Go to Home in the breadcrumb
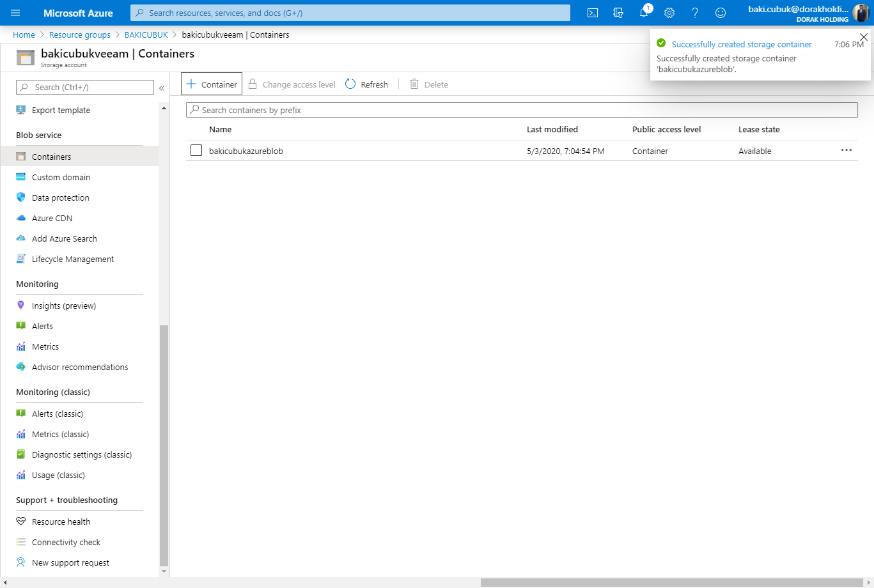874x588 pixels. pyautogui.click(x=24, y=35)
